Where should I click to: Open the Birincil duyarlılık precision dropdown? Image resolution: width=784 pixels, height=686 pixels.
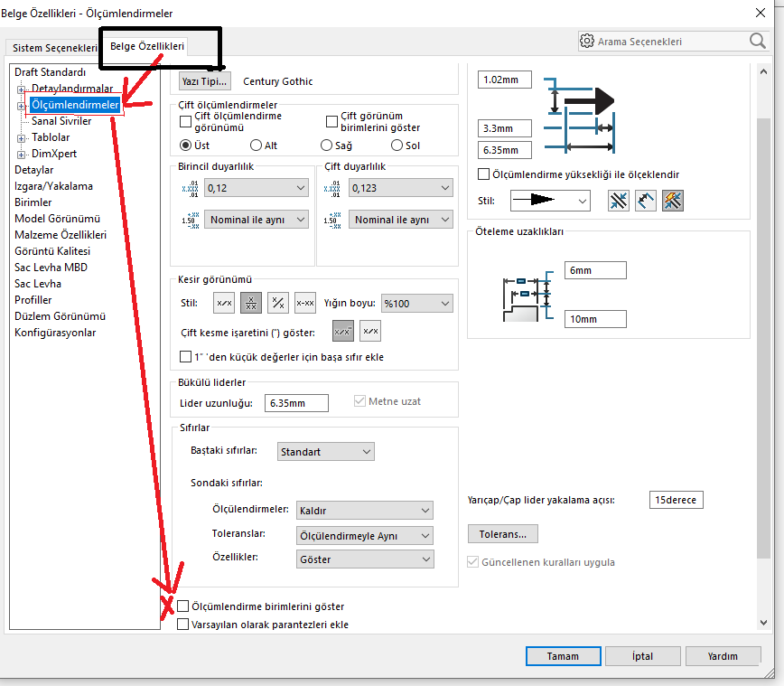click(257, 188)
